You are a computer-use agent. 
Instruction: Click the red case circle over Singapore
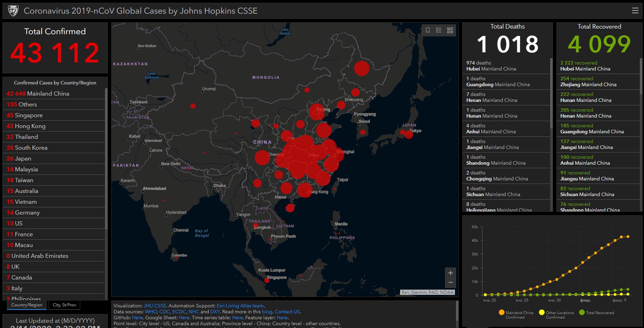point(267,280)
